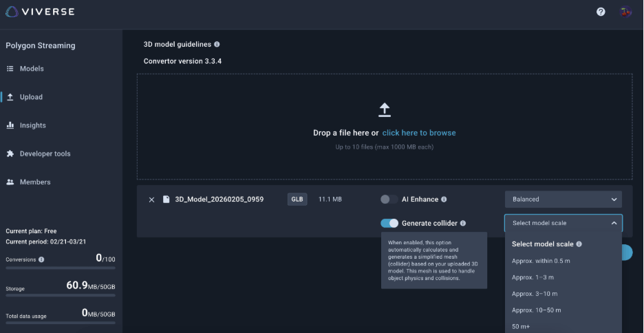Click info icon beside 3D model guidelines

[x=217, y=44]
